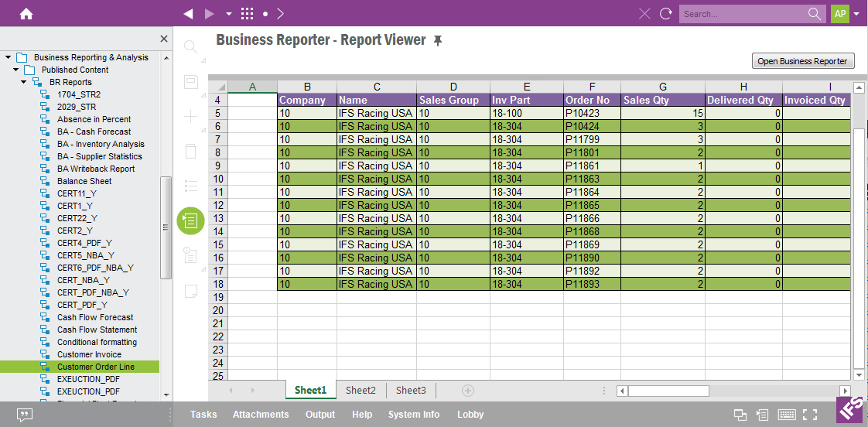Close the navigator panel
868x427 pixels.
click(x=164, y=39)
